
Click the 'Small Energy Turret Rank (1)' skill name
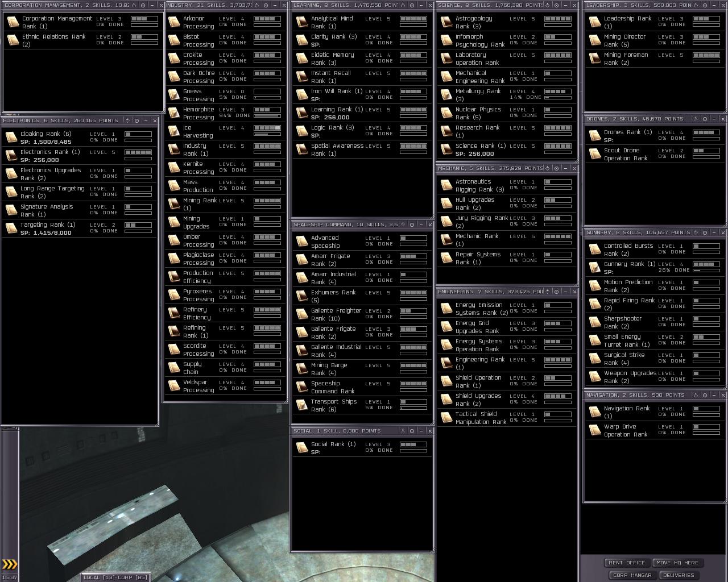click(x=627, y=341)
